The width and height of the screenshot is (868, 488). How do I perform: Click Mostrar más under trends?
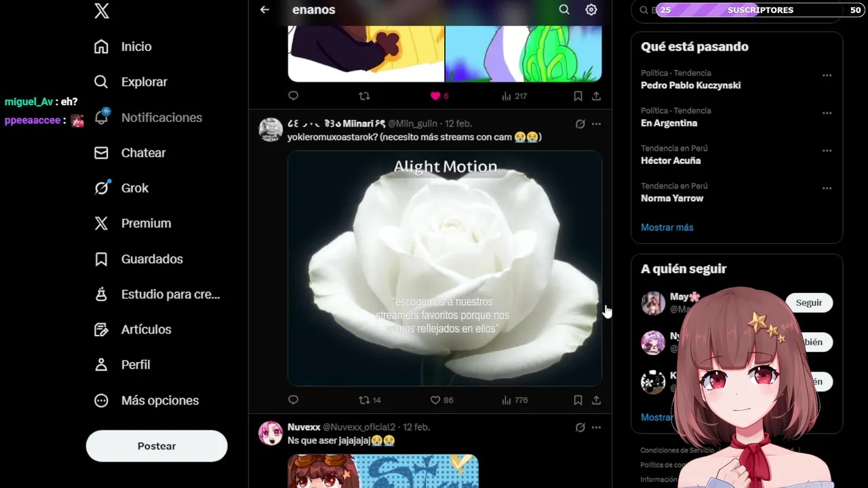pyautogui.click(x=667, y=228)
